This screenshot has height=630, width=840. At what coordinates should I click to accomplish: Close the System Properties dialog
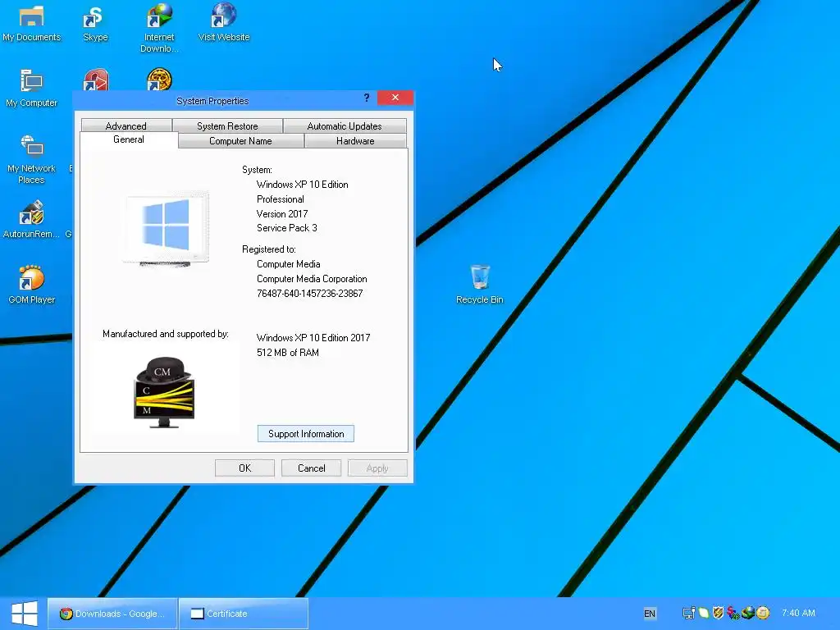coord(395,98)
